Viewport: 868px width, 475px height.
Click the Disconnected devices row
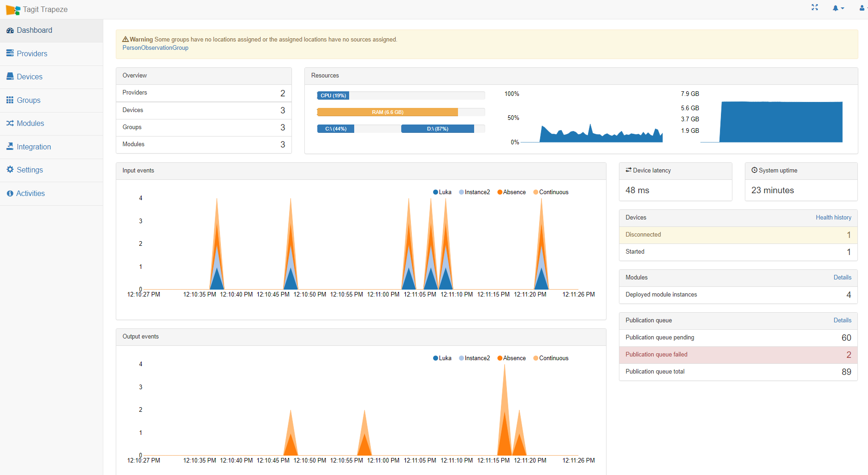tap(738, 235)
